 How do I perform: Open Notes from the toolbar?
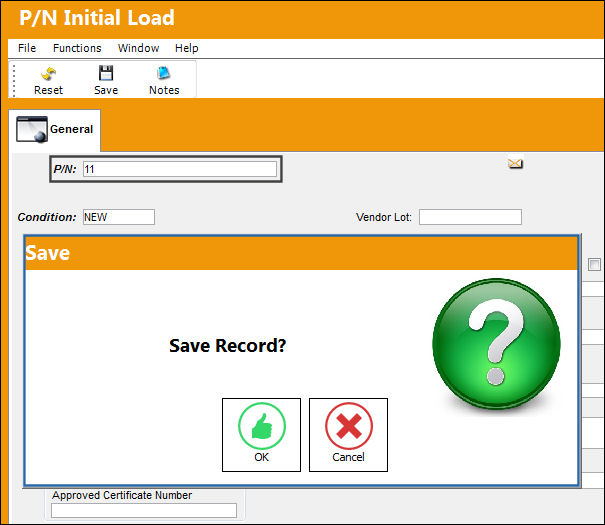164,81
